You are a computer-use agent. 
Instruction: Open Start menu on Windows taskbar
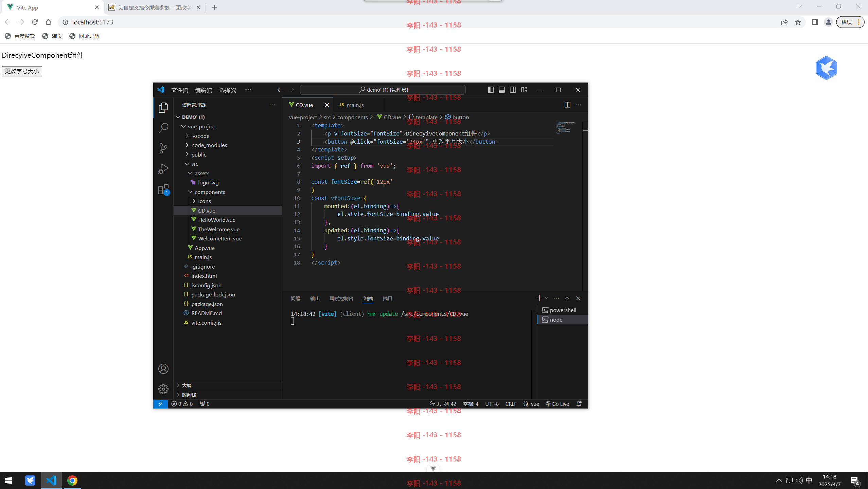[9, 481]
